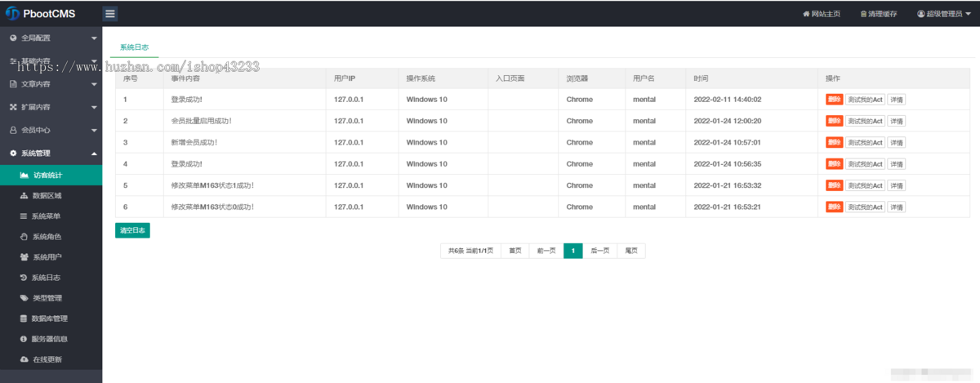This screenshot has height=383, width=980.
Task: Click 测试我的Act for log row 1
Action: coord(865,100)
